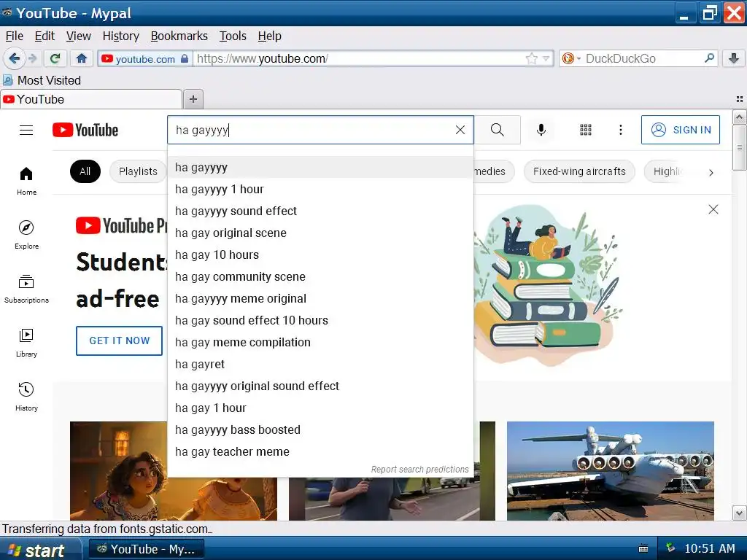Open the animated girl video thumbnail

119,471
